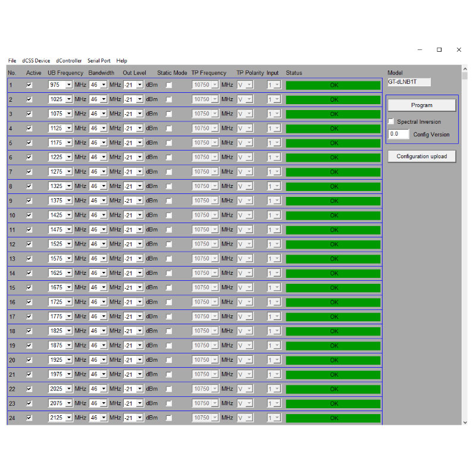
Task: Uncheck Active checkbox for row 20
Action: (x=29, y=360)
